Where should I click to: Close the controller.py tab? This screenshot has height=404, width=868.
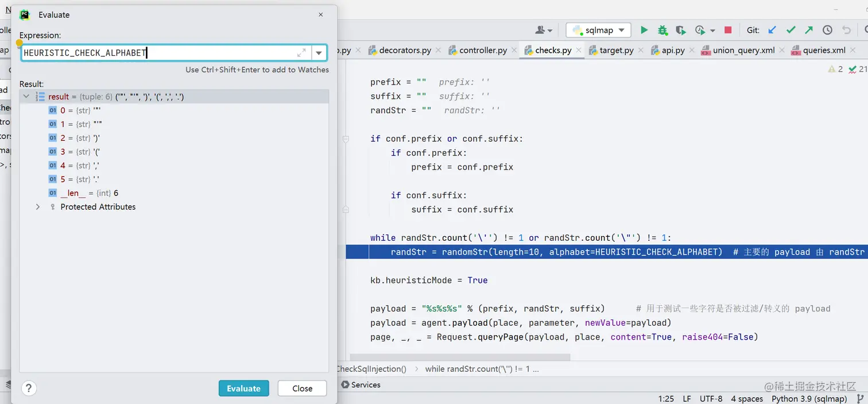[514, 51]
